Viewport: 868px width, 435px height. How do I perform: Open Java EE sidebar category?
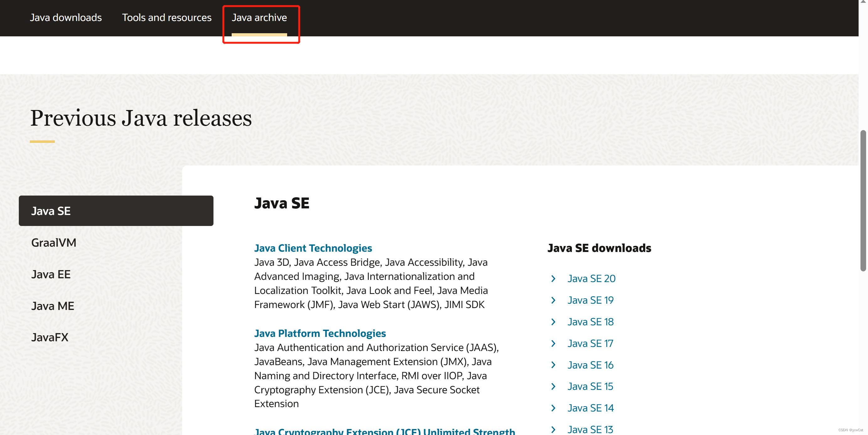[x=51, y=274]
